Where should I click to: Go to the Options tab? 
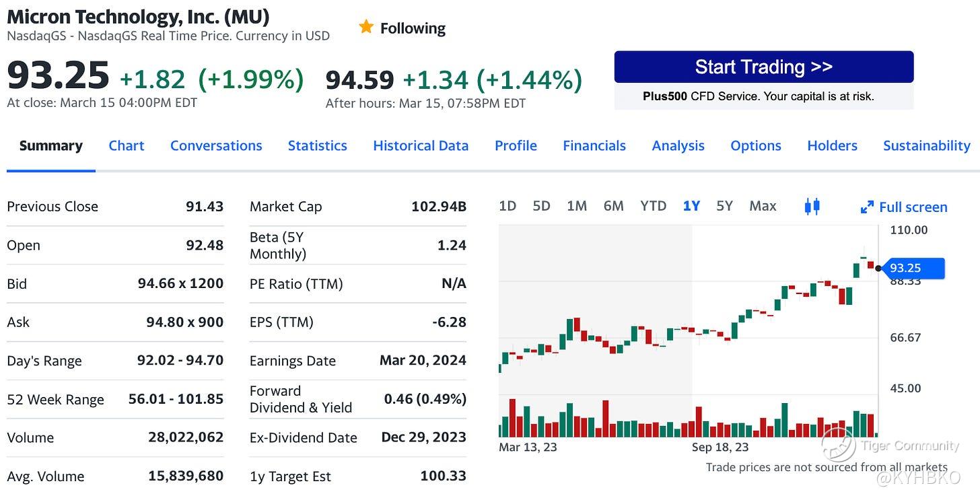click(x=755, y=145)
